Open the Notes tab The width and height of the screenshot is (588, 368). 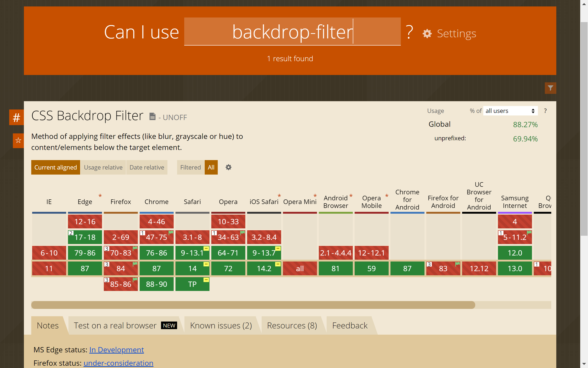click(x=48, y=325)
